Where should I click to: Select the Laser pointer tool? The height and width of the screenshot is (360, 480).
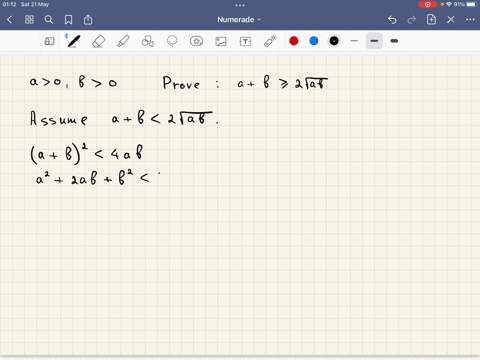tap(270, 41)
